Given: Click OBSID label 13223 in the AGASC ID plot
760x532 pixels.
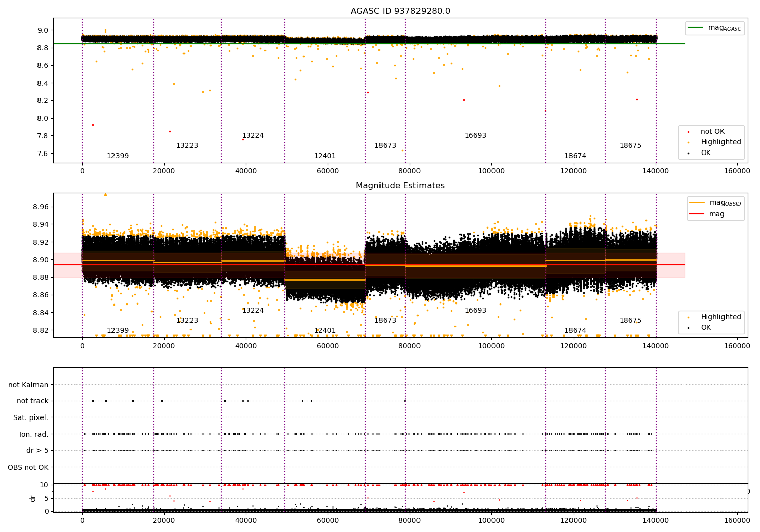Looking at the screenshot, I should point(187,146).
